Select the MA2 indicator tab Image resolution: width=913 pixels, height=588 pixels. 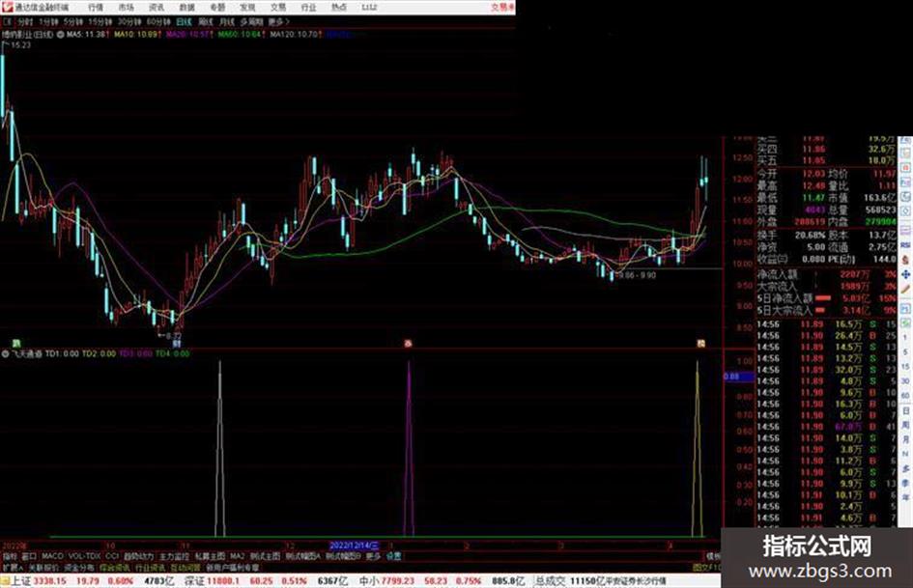[x=237, y=556]
